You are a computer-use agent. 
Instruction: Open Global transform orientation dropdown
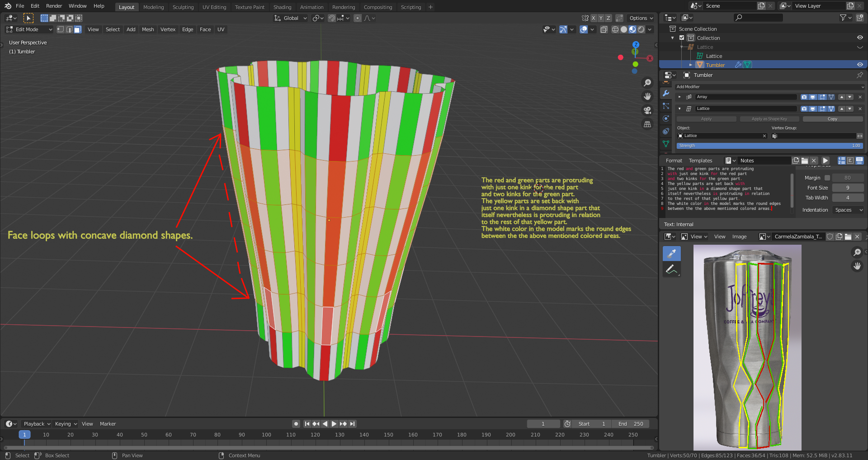(x=291, y=18)
